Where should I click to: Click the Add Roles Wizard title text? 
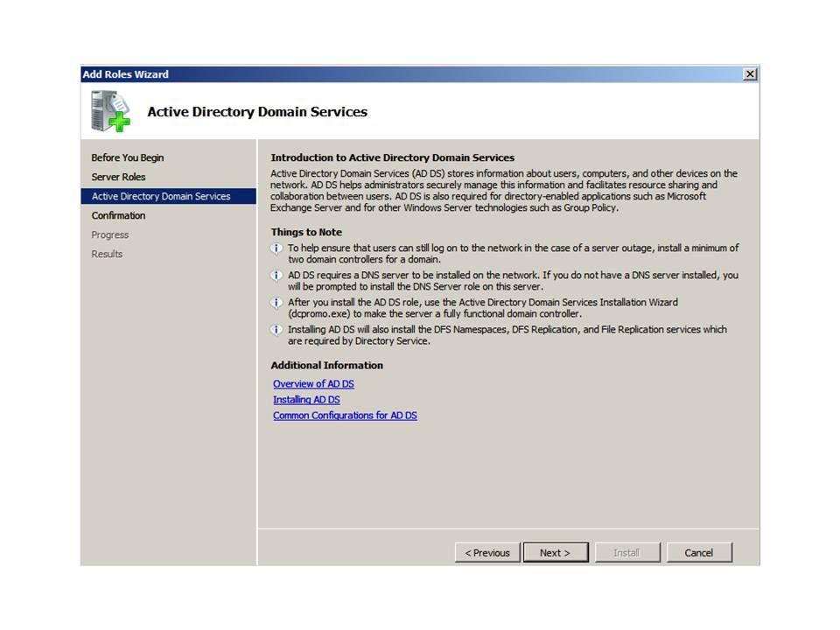[x=125, y=74]
